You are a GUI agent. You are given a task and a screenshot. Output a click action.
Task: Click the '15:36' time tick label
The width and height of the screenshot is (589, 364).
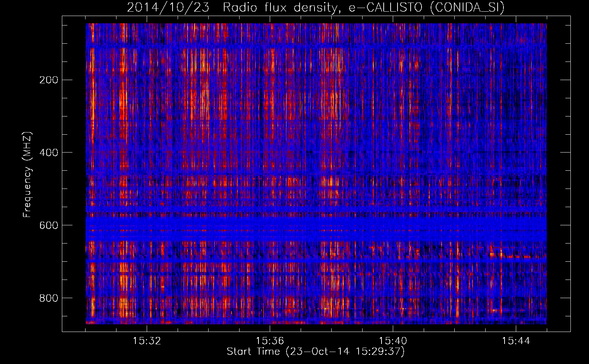tap(270, 341)
